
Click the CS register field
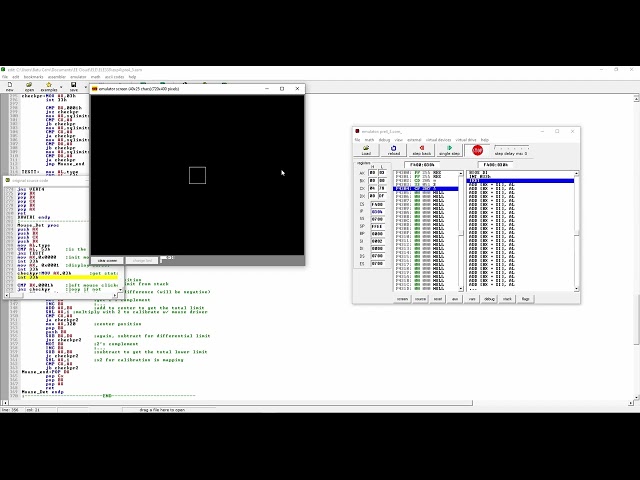click(x=377, y=204)
